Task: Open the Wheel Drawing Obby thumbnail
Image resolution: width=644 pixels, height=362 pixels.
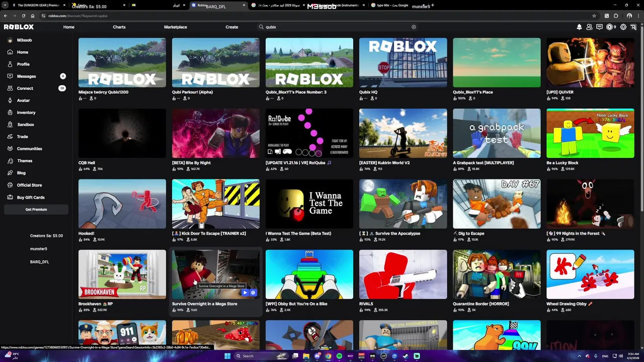Action: (x=591, y=275)
